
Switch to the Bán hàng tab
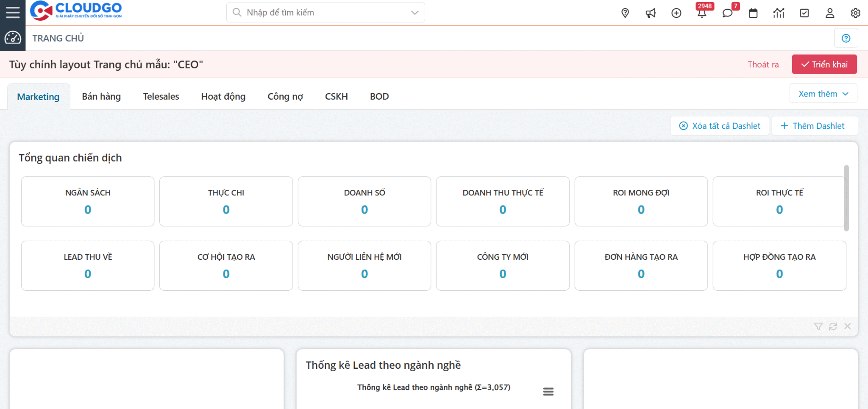[101, 97]
